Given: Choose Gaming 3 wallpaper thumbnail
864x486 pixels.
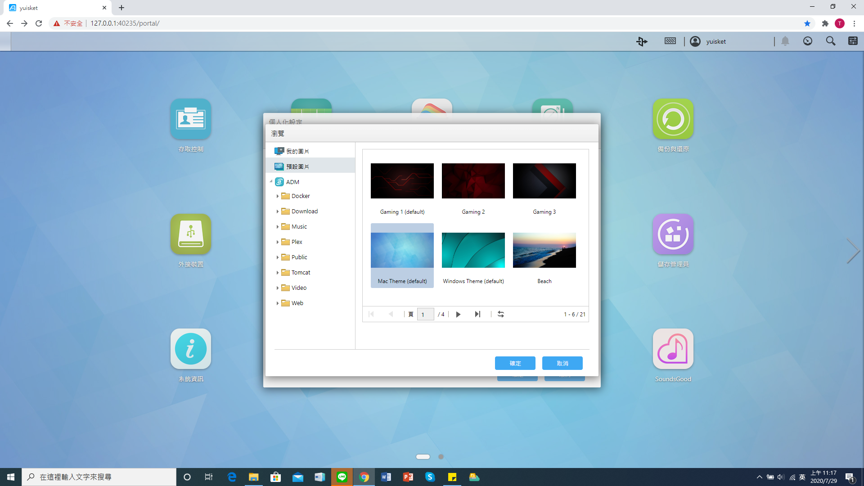Looking at the screenshot, I should [544, 181].
